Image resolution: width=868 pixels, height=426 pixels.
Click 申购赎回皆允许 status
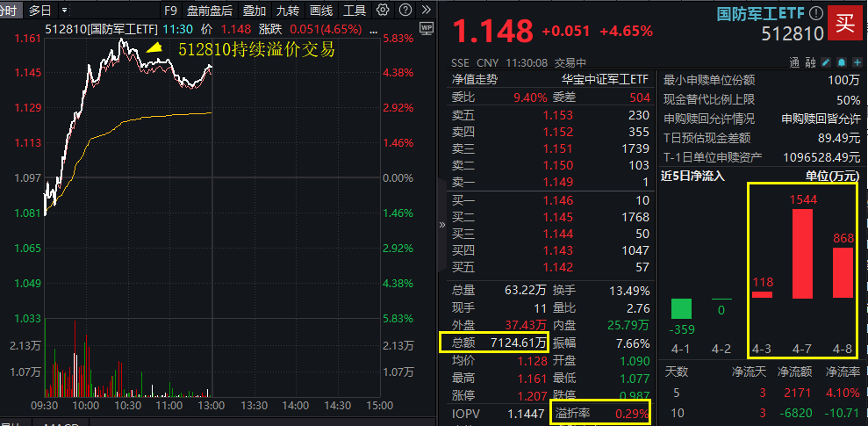[821, 119]
